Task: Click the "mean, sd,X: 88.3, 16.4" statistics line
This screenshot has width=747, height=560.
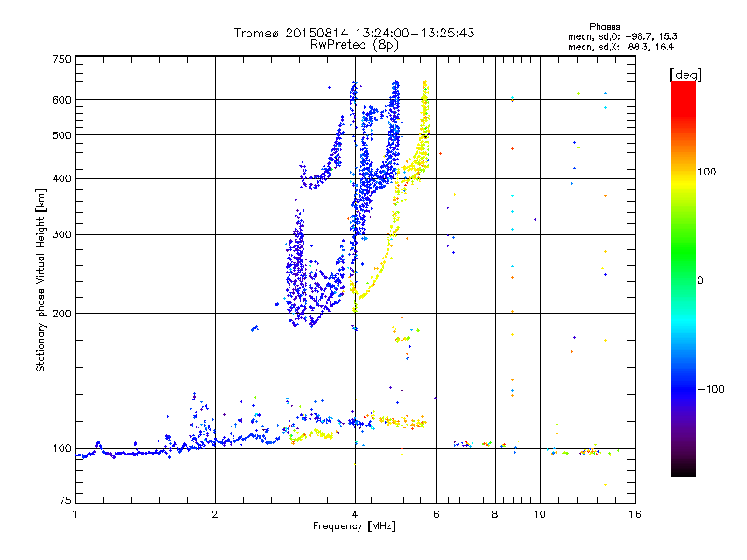Action: 621,47
